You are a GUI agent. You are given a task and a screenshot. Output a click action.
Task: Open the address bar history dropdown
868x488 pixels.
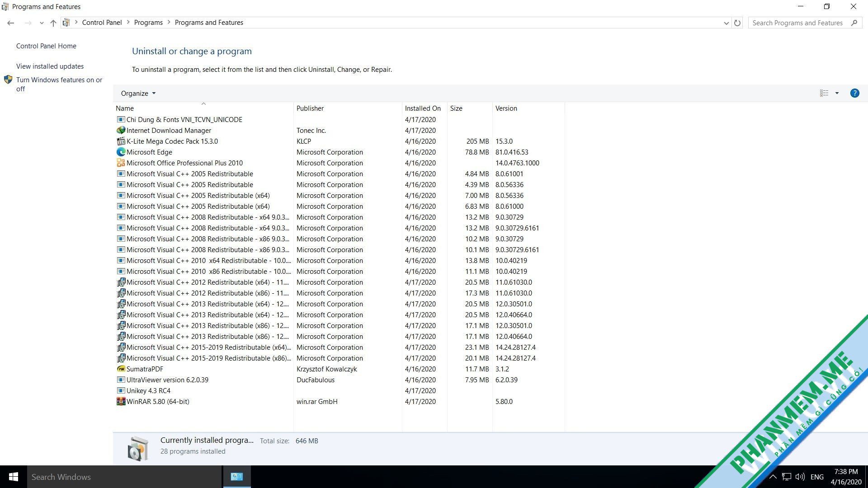click(726, 23)
